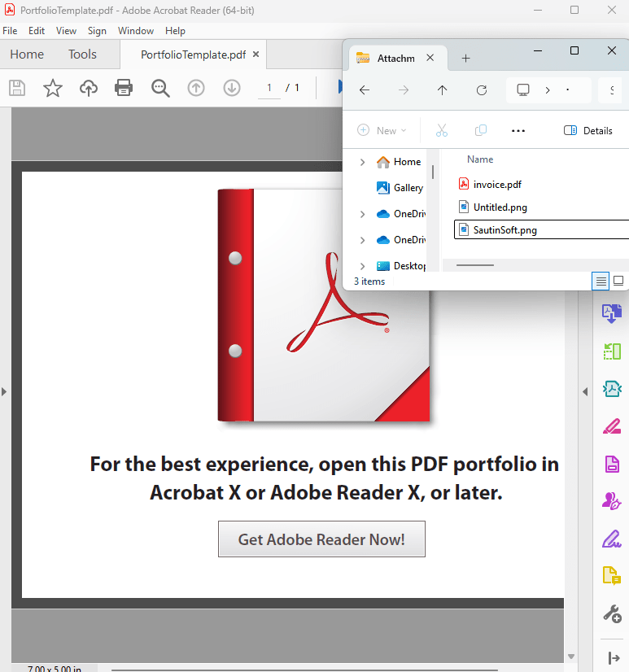Viewport: 629px width, 672px height.
Task: Click Forward arrow in File Explorer
Action: click(x=404, y=90)
